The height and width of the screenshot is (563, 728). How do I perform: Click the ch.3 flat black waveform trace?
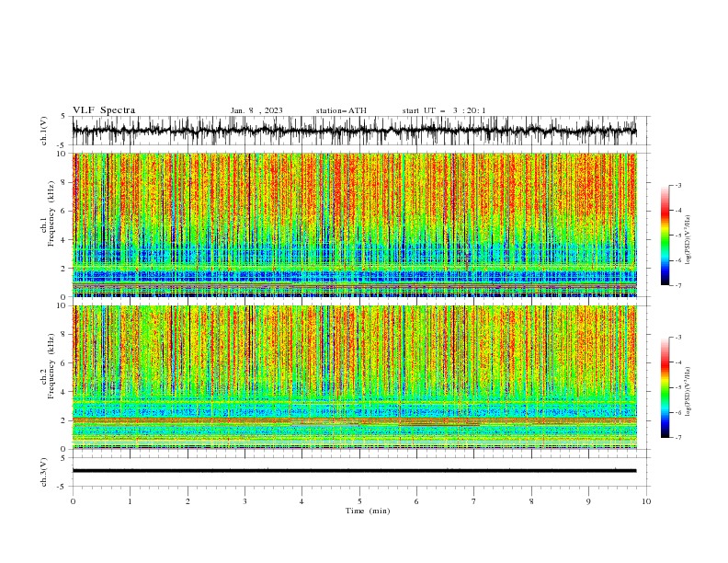[354, 471]
